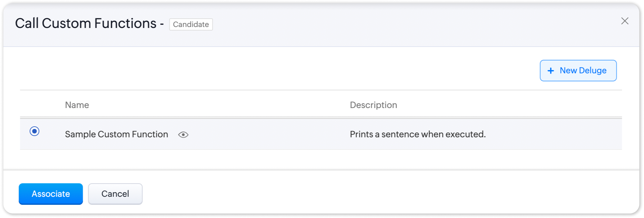The width and height of the screenshot is (644, 218).
Task: Cancel the custom function association
Action: coord(115,194)
